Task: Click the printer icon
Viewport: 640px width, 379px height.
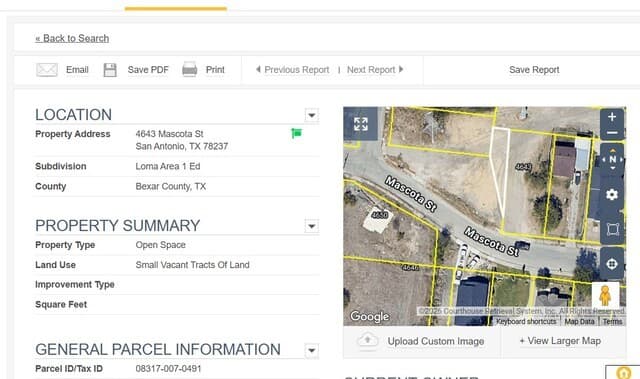Action: coord(189,69)
